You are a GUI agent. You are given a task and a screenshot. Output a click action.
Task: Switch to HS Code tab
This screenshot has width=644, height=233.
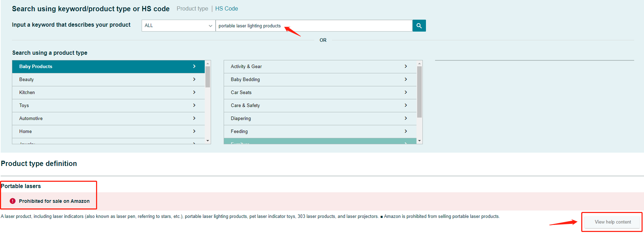(x=226, y=8)
